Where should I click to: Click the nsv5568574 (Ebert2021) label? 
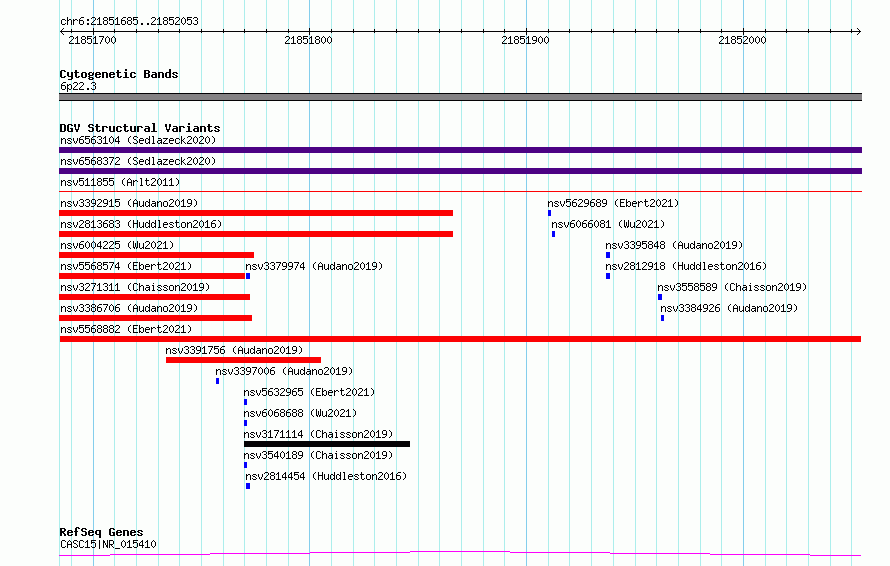tap(126, 266)
